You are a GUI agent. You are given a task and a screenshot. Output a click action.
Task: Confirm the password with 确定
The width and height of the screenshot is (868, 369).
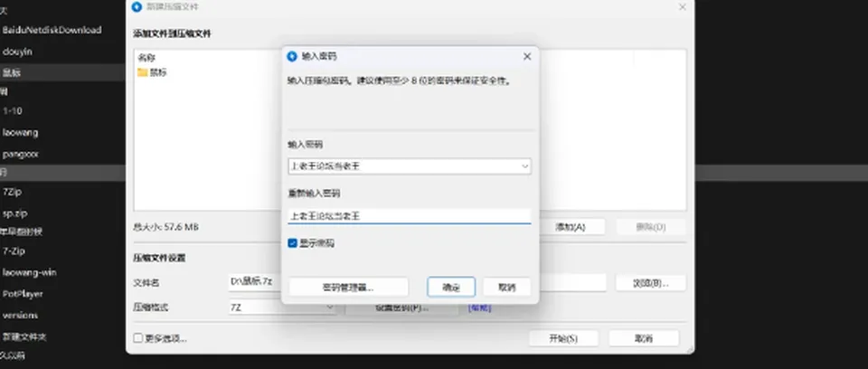(451, 287)
